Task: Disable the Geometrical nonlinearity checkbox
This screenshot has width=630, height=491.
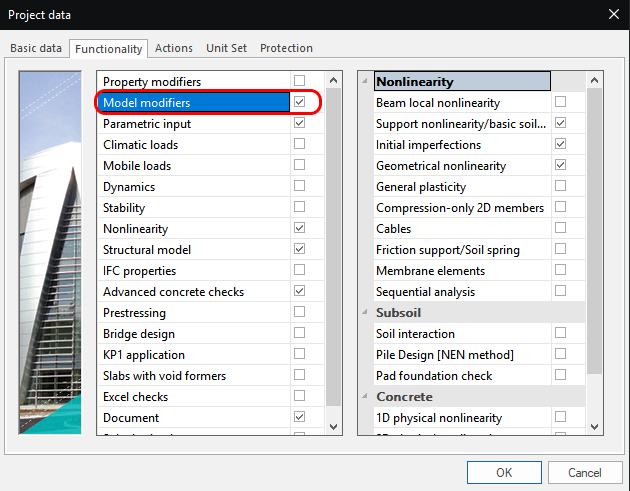Action: pos(561,166)
